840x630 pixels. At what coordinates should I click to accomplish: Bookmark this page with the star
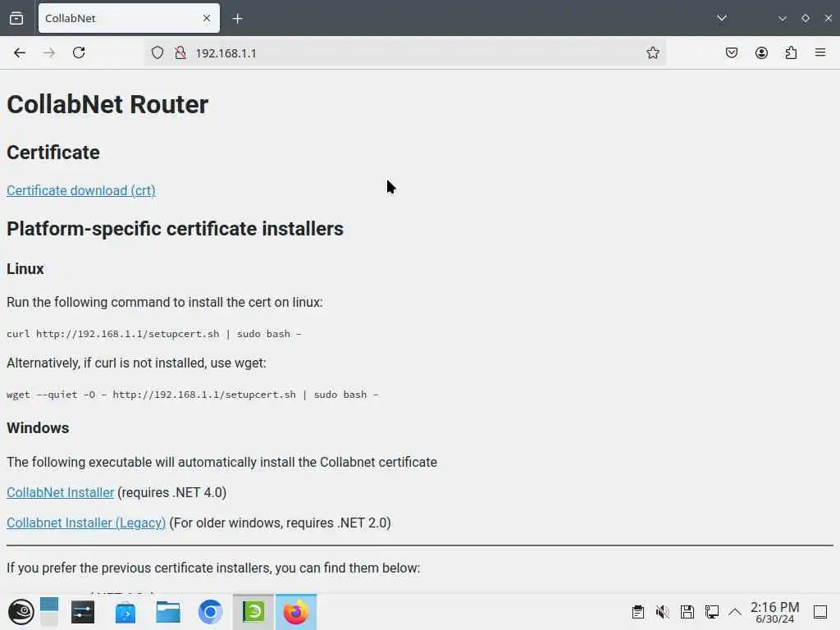point(652,52)
